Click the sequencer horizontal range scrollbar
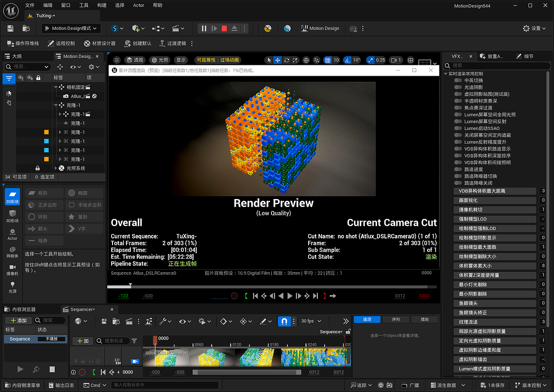The width and height of the screenshot is (554, 392). tap(247, 372)
